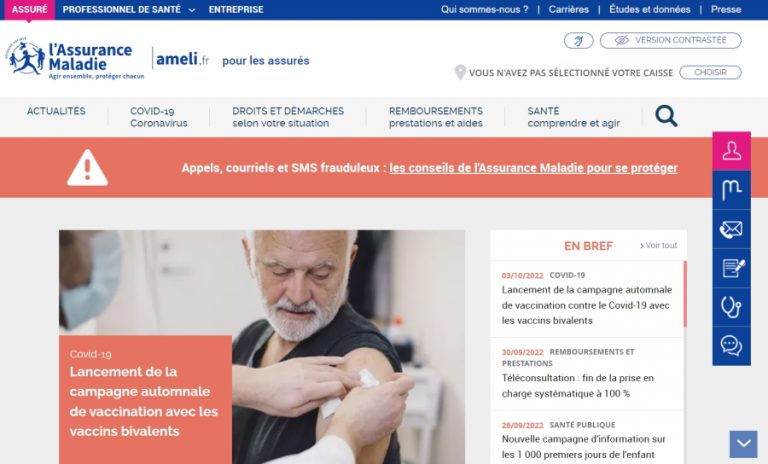This screenshot has height=464, width=768.
Task: Click the En bref panel scrollbar
Action: click(x=685, y=294)
